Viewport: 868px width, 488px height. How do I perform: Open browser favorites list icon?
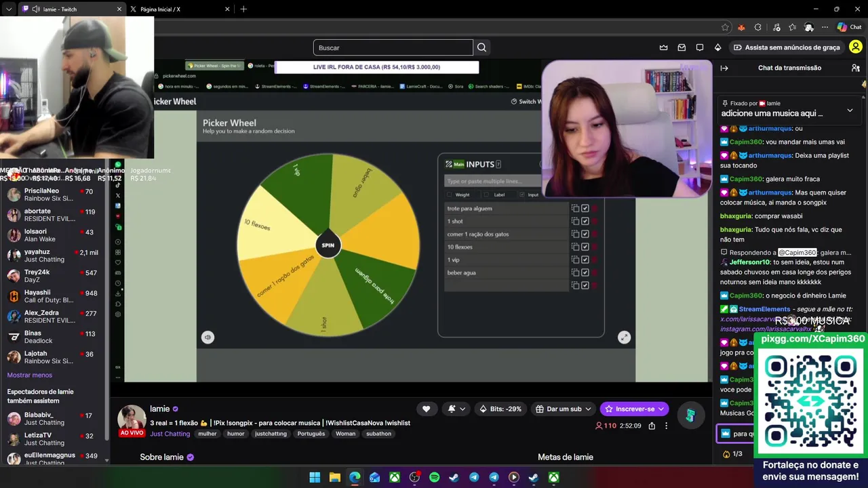click(x=792, y=27)
